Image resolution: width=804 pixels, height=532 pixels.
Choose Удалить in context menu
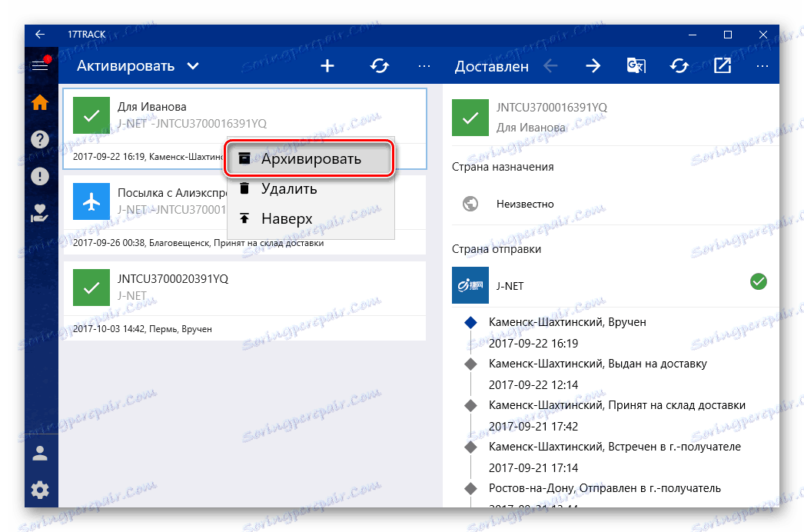click(x=311, y=189)
